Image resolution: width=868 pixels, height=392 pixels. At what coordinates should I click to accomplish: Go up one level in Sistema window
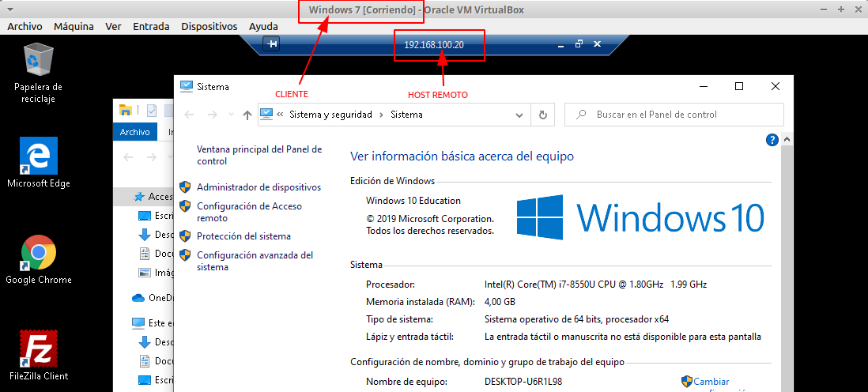tap(247, 115)
